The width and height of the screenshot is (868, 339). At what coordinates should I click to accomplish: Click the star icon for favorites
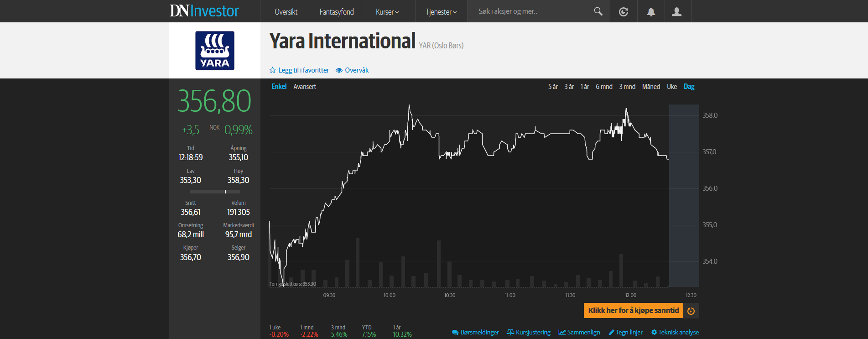(273, 70)
